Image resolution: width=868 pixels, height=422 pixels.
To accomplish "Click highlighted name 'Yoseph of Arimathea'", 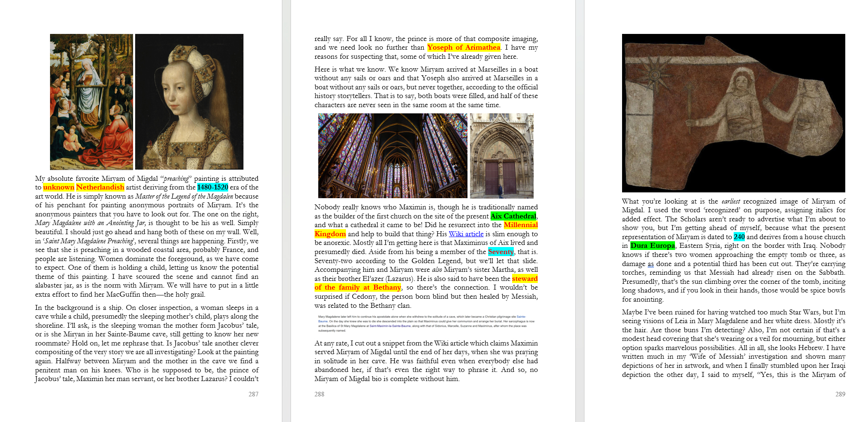I will click(464, 47).
